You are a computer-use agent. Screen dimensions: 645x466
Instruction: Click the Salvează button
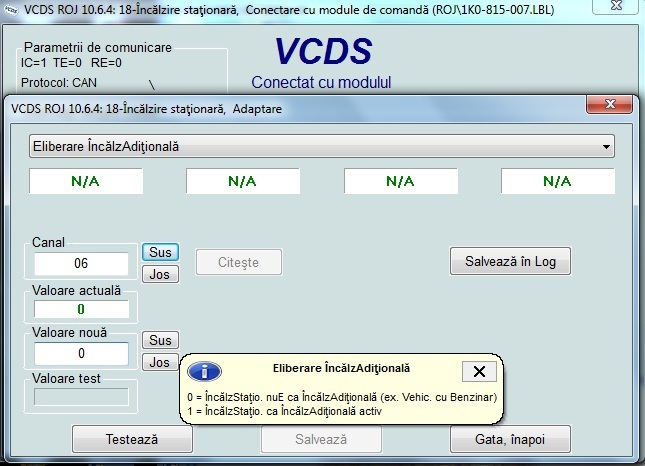coord(321,439)
